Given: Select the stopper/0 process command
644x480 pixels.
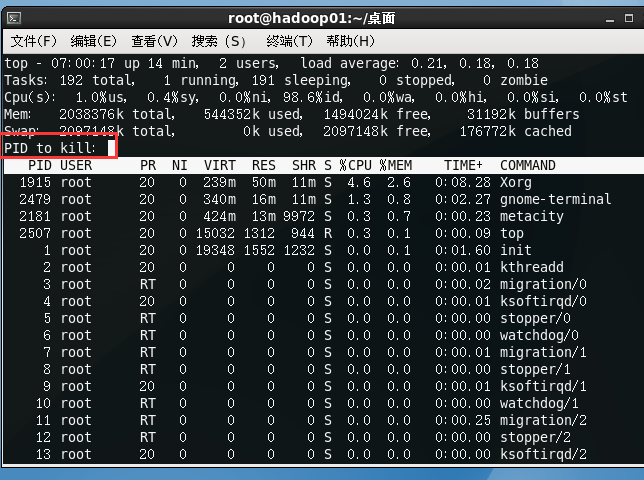Looking at the screenshot, I should tap(536, 318).
